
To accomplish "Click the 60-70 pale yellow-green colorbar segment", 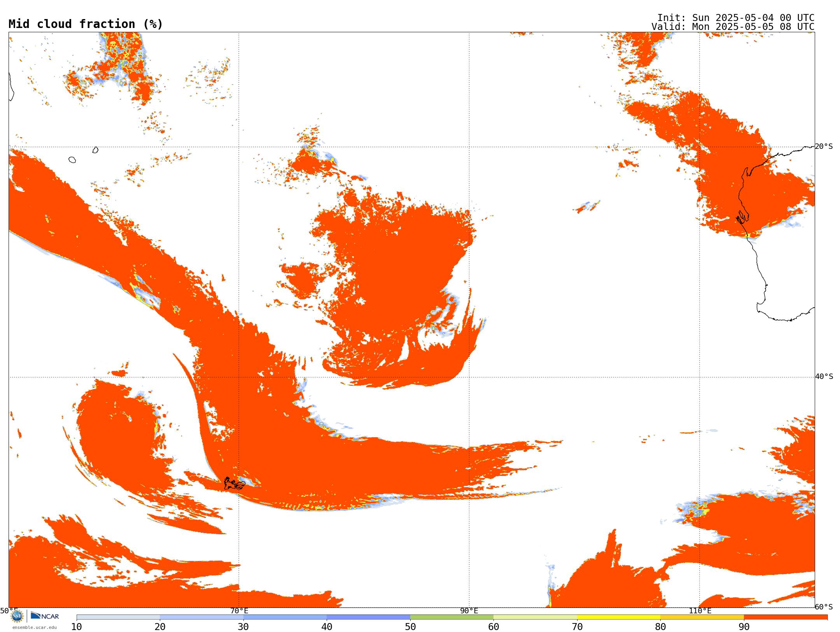I will tap(535, 617).
